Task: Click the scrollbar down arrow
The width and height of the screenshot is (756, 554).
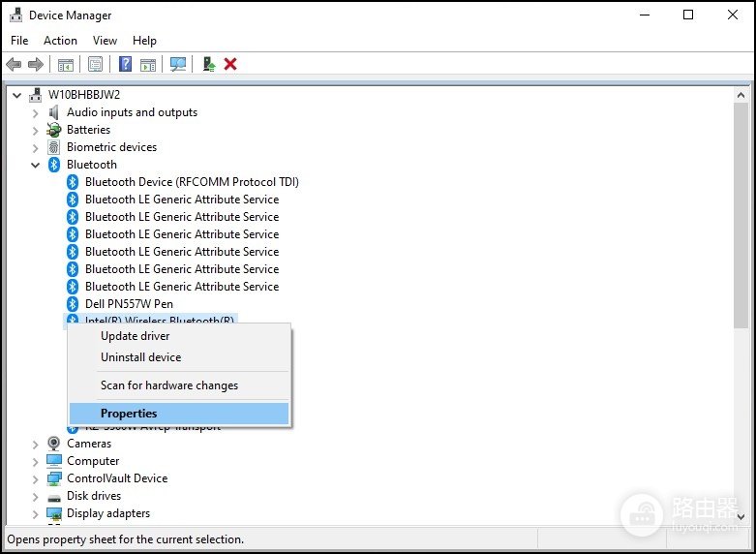Action: (741, 516)
